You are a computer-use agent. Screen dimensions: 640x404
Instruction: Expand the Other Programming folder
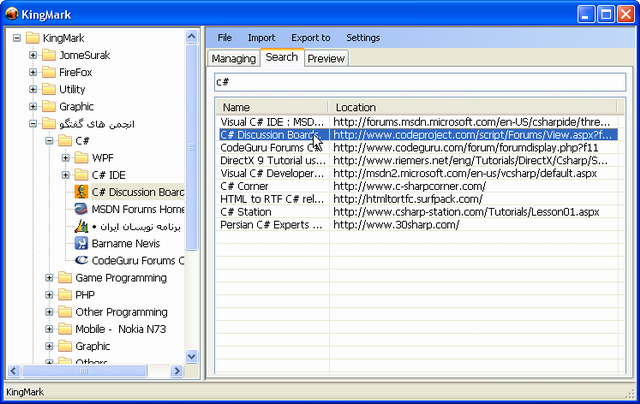coord(49,312)
